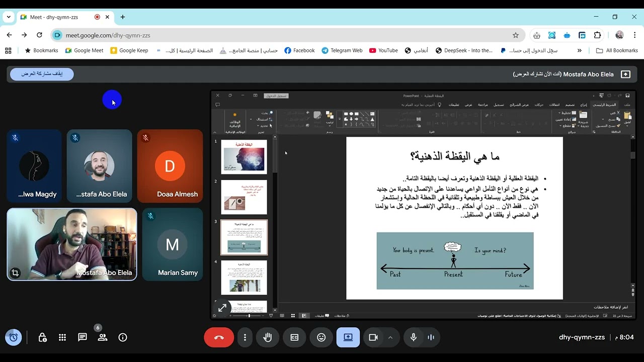
Task: Click the Tell me lightbulb search box
Action: pyautogui.click(x=422, y=105)
